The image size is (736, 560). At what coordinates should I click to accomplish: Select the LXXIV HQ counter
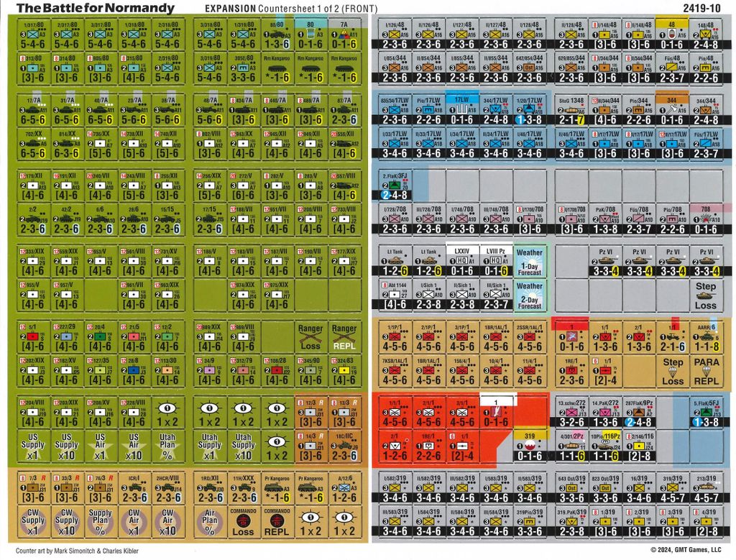[462, 260]
